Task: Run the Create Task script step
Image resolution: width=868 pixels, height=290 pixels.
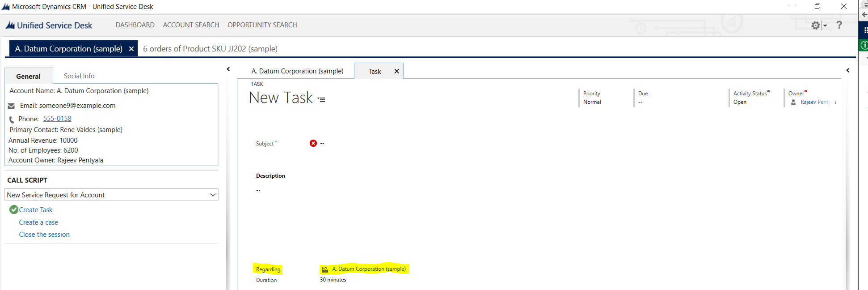Action: 36,210
